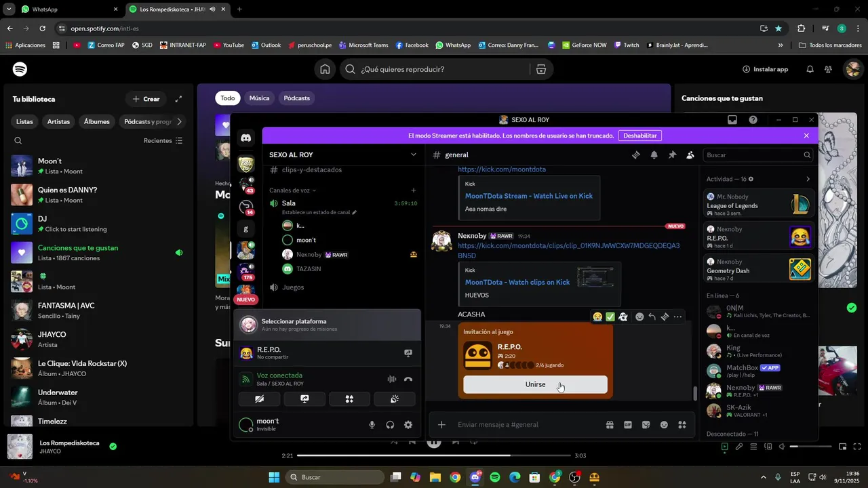Screen dimensions: 868x488
Task: Filter library by Álbumes chip
Action: (x=96, y=121)
